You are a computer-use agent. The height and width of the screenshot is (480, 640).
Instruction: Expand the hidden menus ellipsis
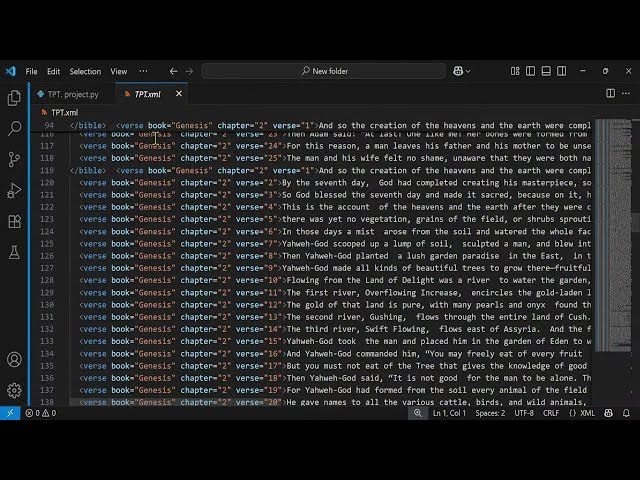pos(143,71)
